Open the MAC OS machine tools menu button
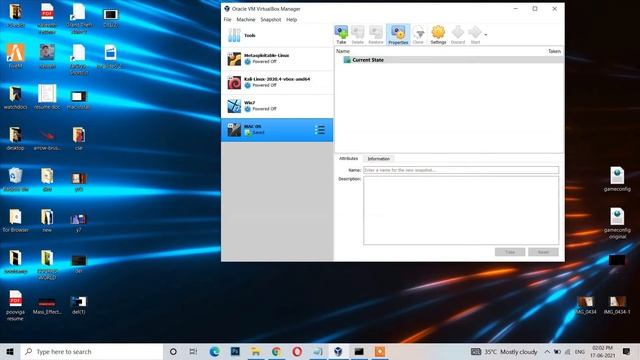 tap(320, 130)
